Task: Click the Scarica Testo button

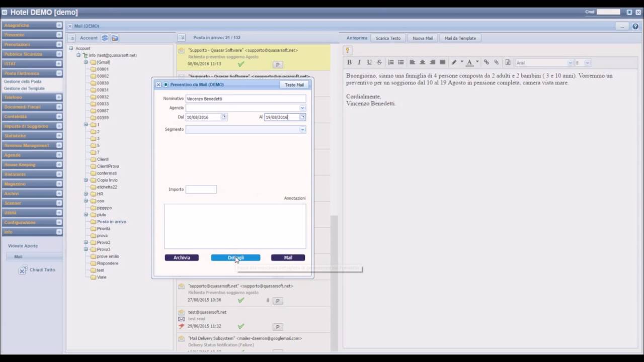Action: click(x=388, y=38)
